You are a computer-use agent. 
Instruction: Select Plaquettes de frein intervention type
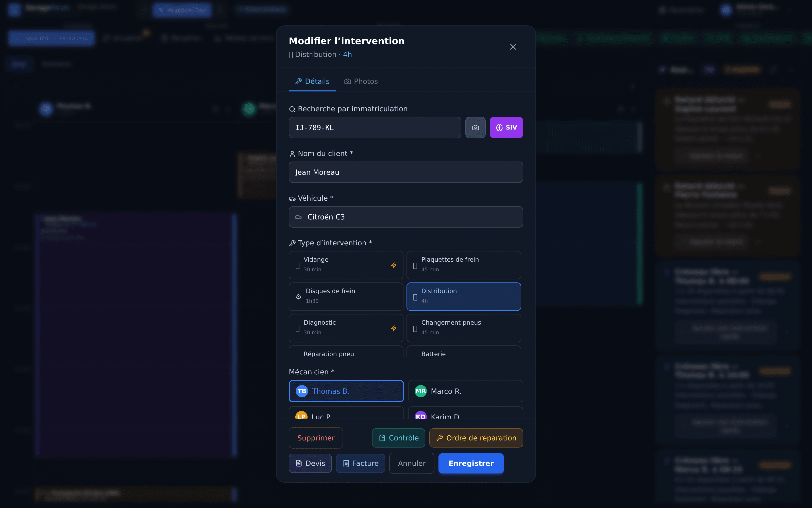463,265
